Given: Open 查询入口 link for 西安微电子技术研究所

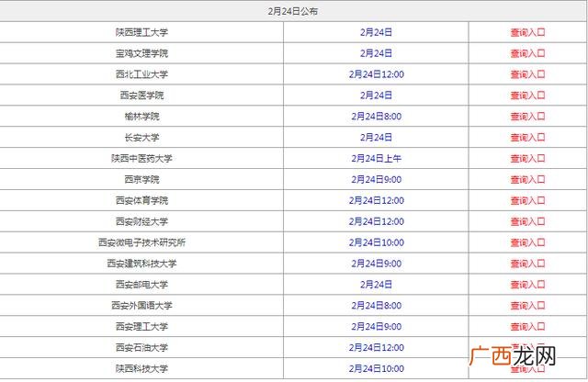Looking at the screenshot, I should [527, 242].
